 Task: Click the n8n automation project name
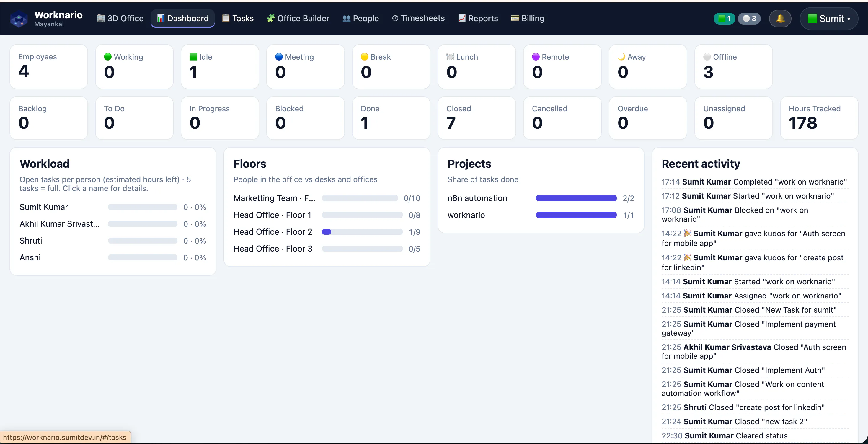tap(477, 198)
